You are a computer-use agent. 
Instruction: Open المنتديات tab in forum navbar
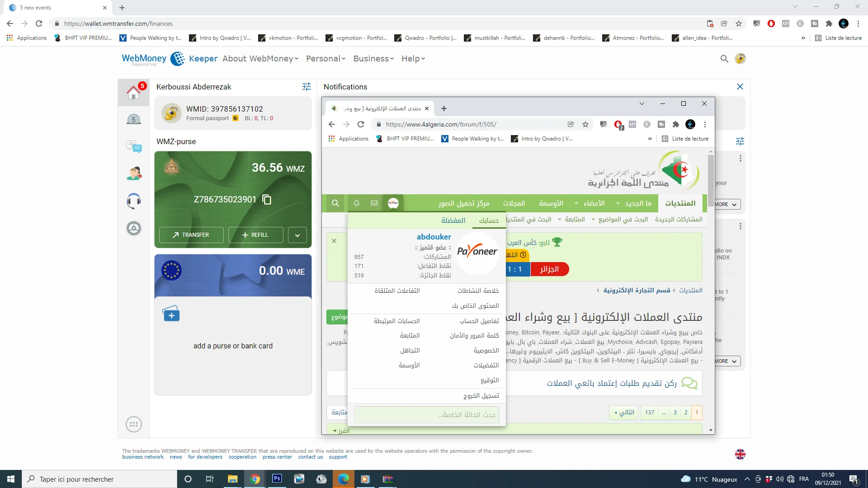[x=680, y=203]
